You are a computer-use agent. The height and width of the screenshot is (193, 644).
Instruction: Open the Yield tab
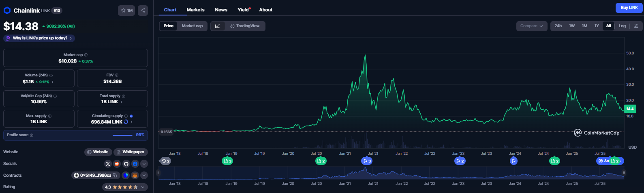243,10
